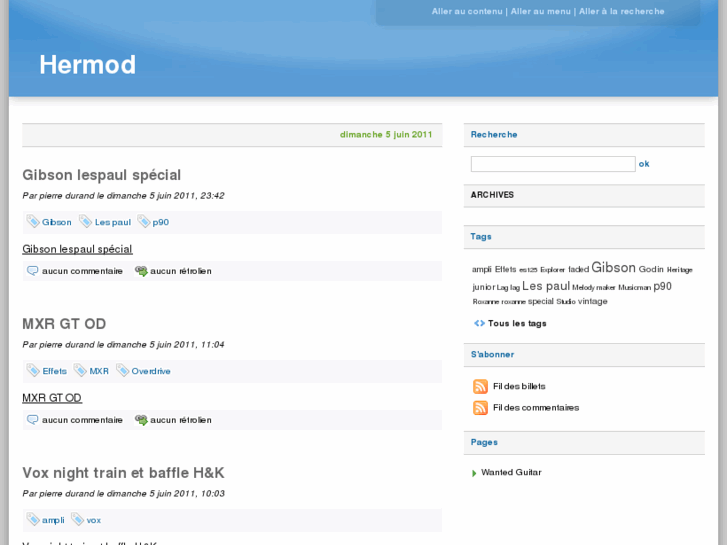This screenshot has height=545, width=727.
Task: Click RSS icon for Fil des commentaires
Action: pyautogui.click(x=480, y=408)
